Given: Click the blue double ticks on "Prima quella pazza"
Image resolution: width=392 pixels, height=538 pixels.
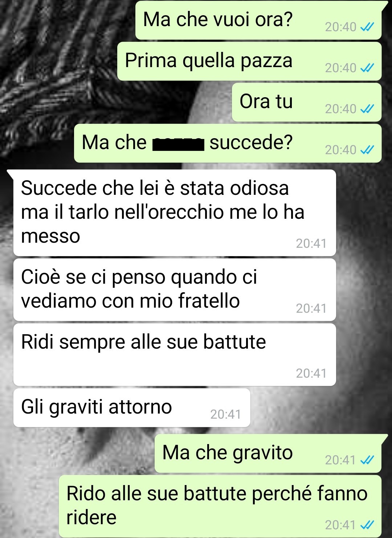Looking at the screenshot, I should point(367,68).
